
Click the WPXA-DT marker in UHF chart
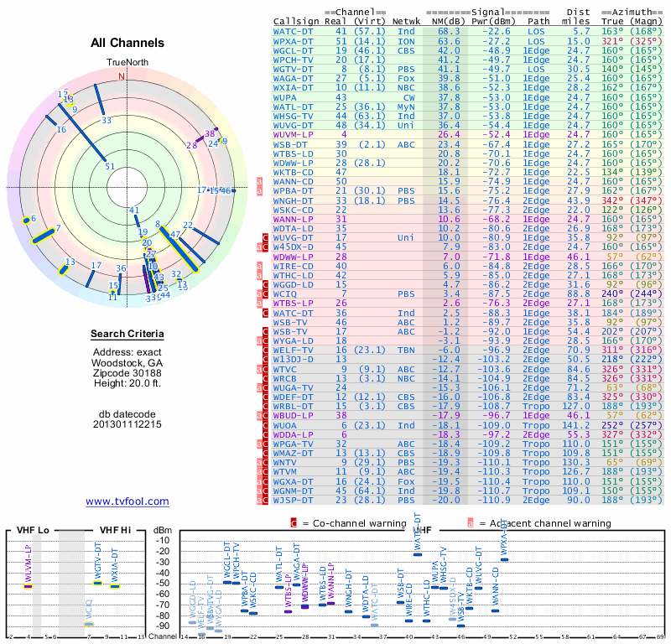pos(505,559)
